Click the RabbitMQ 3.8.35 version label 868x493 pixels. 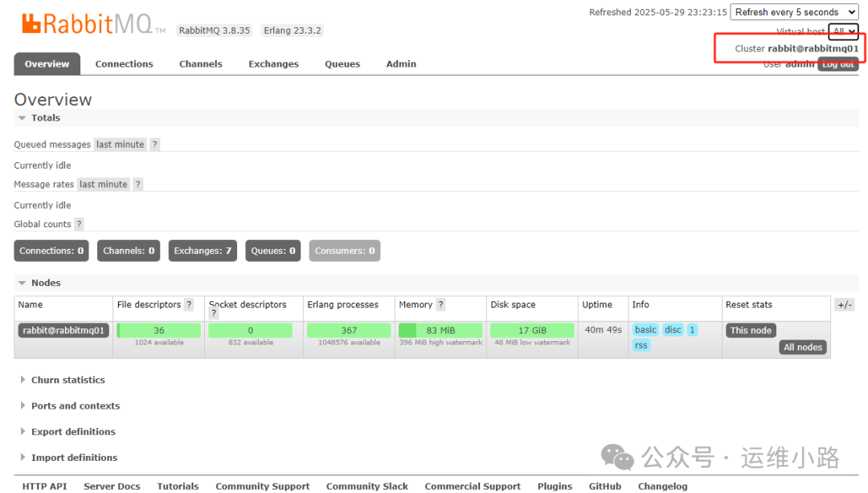pyautogui.click(x=215, y=31)
